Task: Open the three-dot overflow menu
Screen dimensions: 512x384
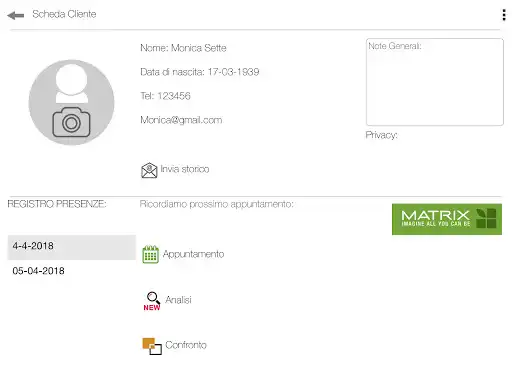Action: pyautogui.click(x=504, y=15)
